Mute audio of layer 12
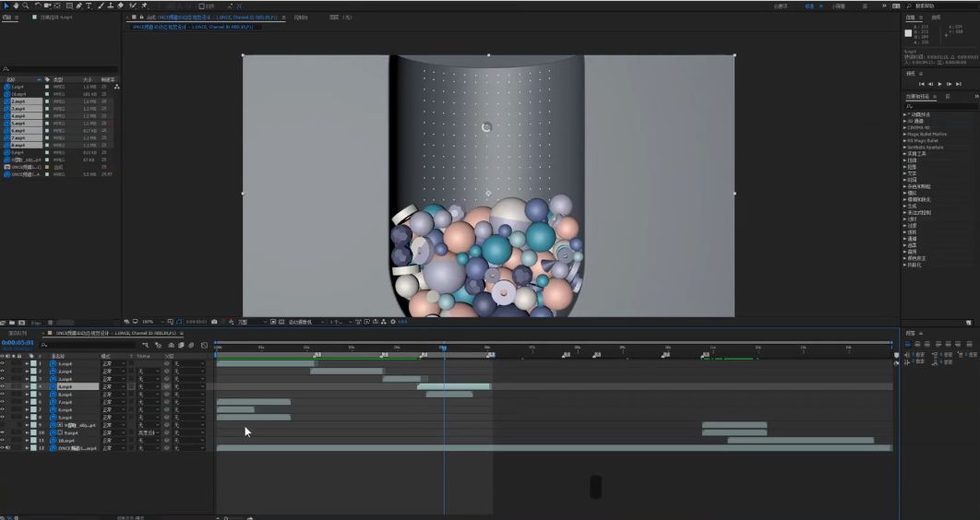This screenshot has height=520, width=980. 9,448
